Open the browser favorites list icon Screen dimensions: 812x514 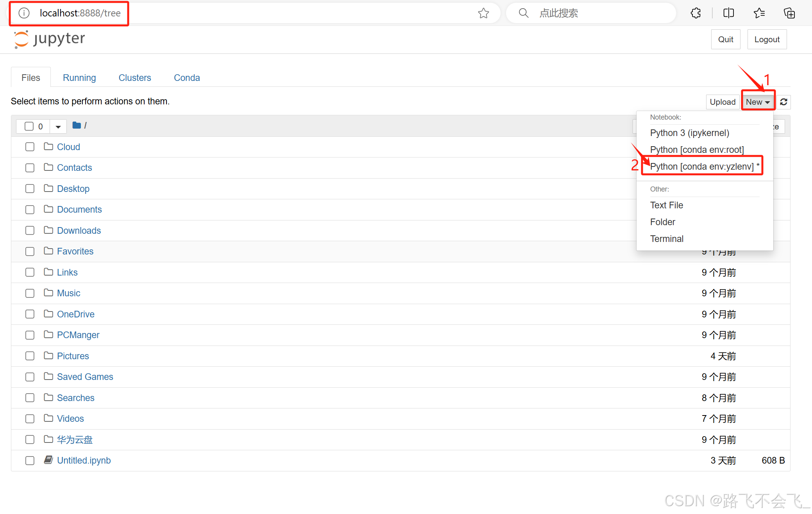pyautogui.click(x=759, y=13)
